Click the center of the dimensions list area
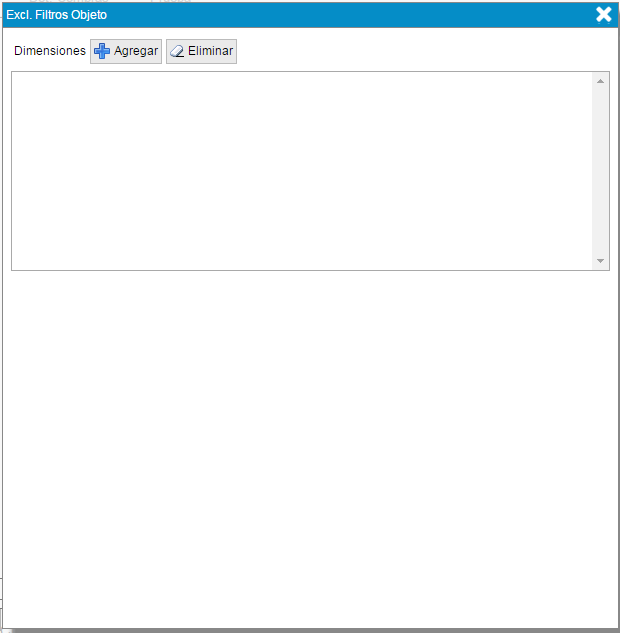The height and width of the screenshot is (633, 620). tap(301, 170)
